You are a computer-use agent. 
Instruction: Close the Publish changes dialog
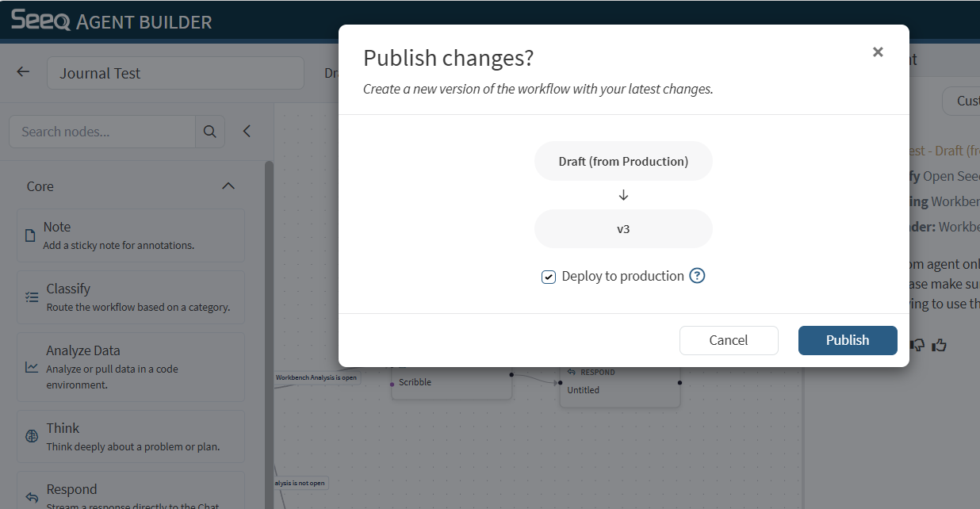pyautogui.click(x=878, y=52)
